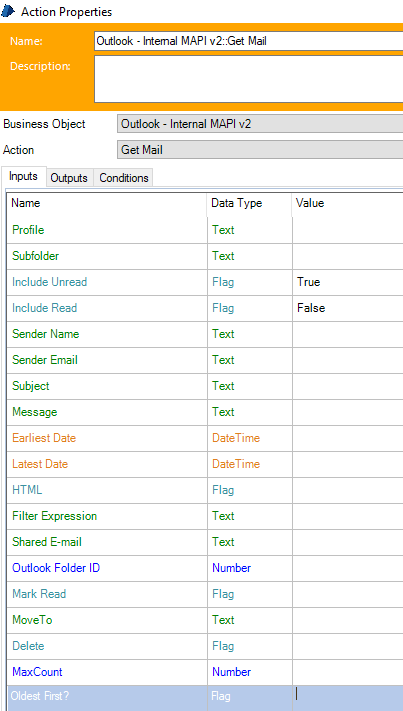Click the Subject value cell
Viewport: 403px width, 711px height.
[348, 386]
